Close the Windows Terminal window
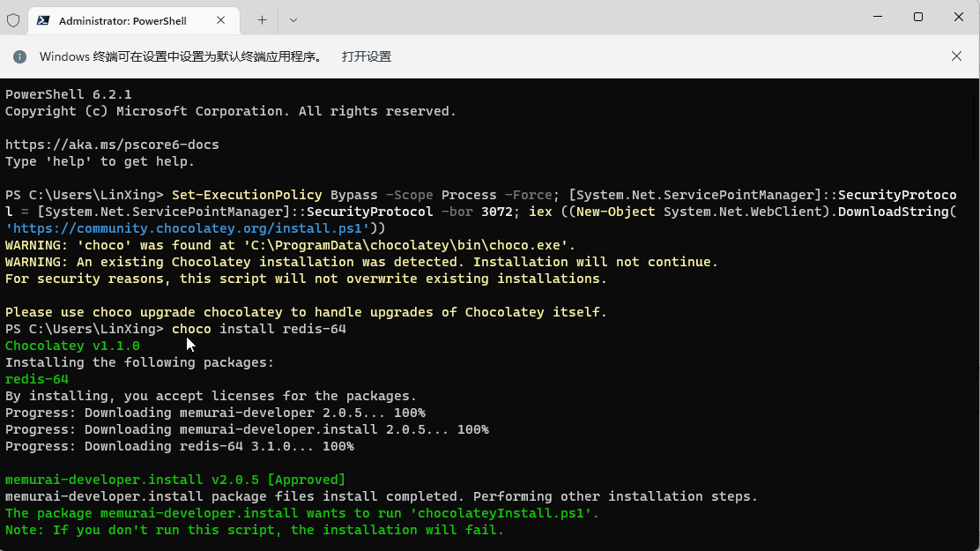Image resolution: width=980 pixels, height=551 pixels. [959, 17]
